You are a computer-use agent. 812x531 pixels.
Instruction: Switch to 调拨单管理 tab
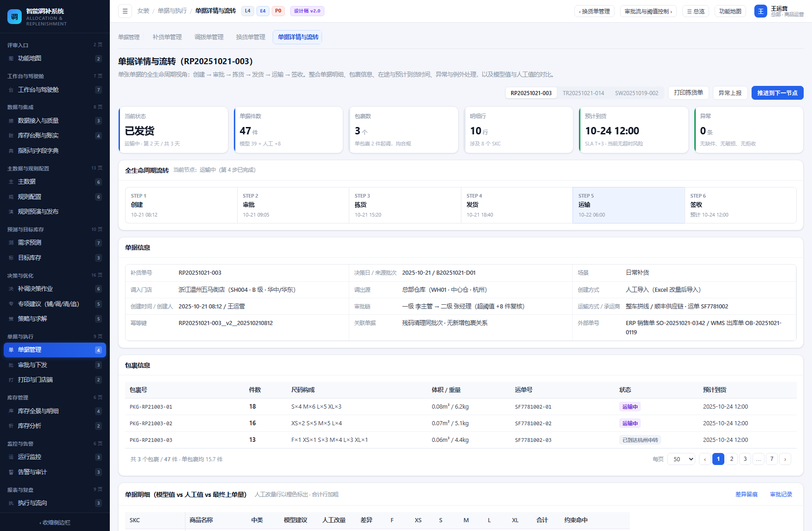coord(209,37)
